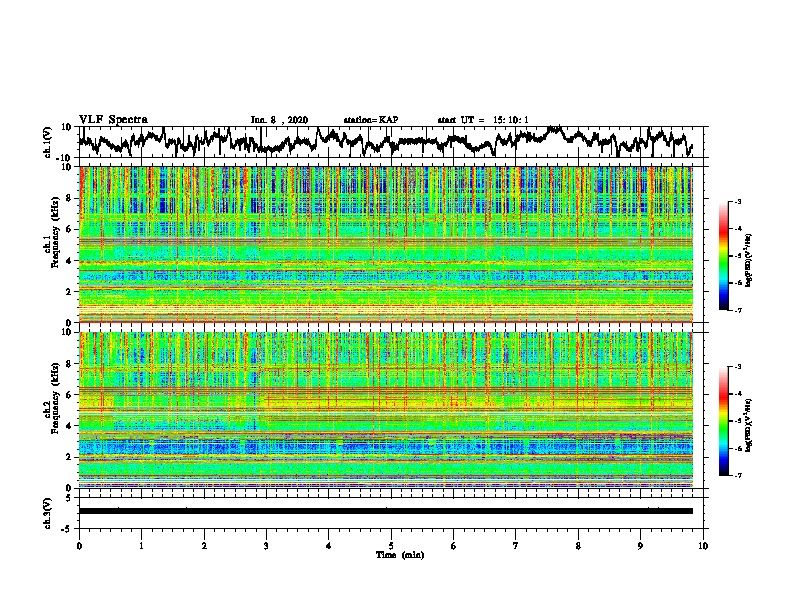Click the "-7" label on ch.1 color scale
The image size is (792, 612).
[737, 310]
